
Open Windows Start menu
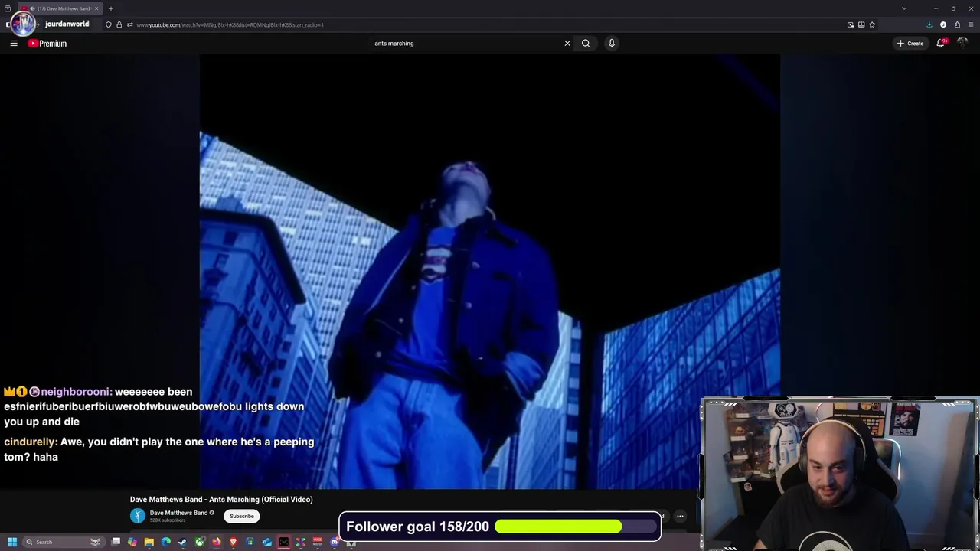tap(12, 542)
